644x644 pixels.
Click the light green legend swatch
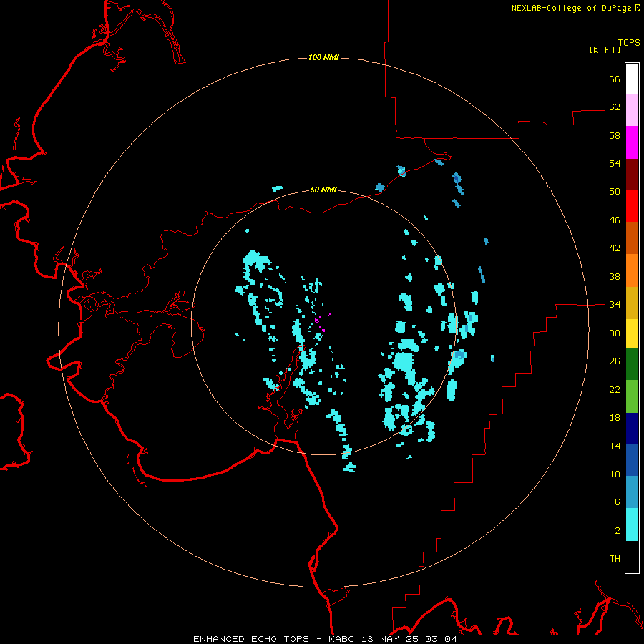(x=632, y=396)
